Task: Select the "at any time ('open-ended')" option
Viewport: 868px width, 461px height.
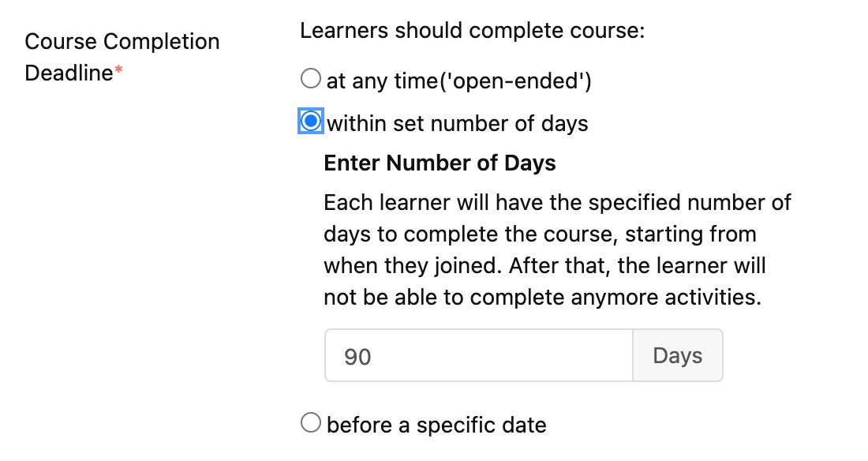Action: click(x=310, y=78)
